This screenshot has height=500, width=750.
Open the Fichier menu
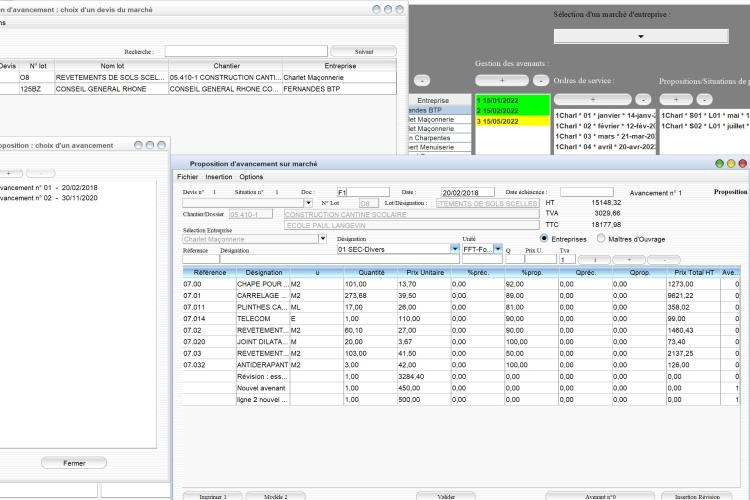click(188, 177)
